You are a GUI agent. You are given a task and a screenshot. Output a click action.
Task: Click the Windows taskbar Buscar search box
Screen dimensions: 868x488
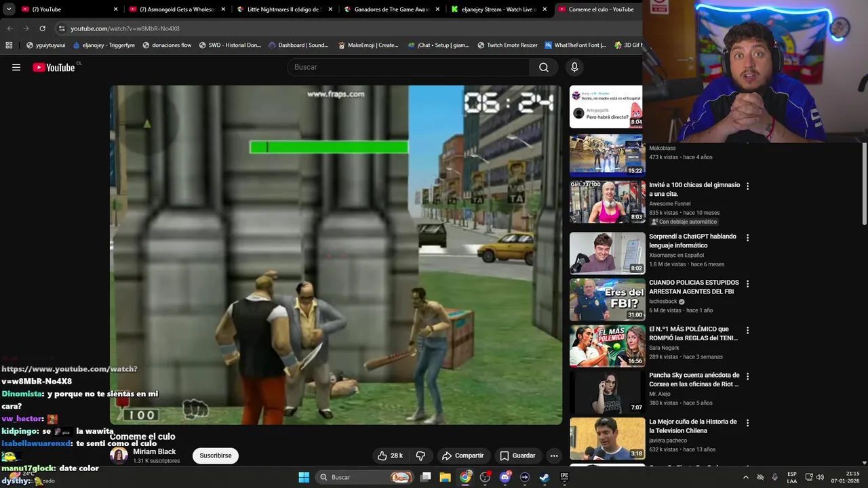(x=363, y=477)
